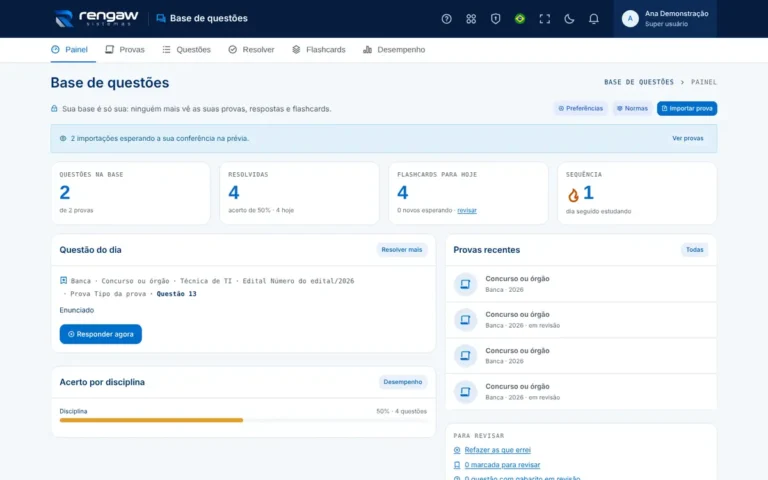Enter fullscreen with the expand icon
This screenshot has width=768, height=480.
[x=545, y=19]
